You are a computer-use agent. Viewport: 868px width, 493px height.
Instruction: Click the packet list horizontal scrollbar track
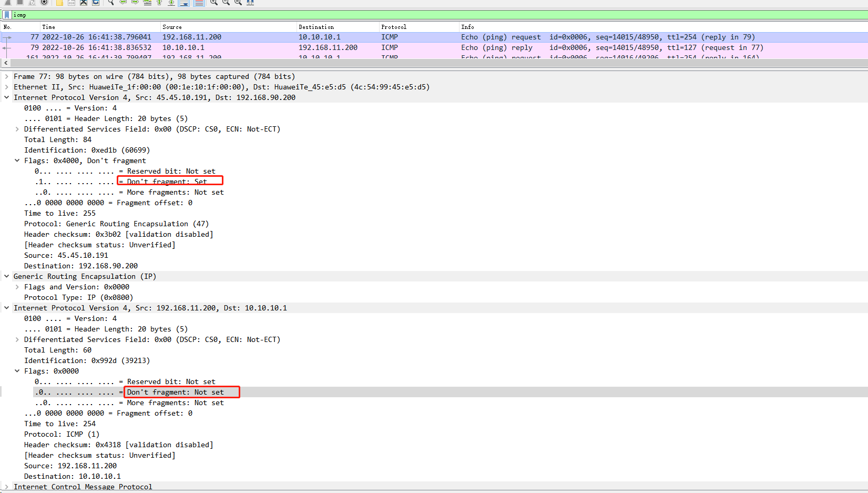tap(438, 63)
